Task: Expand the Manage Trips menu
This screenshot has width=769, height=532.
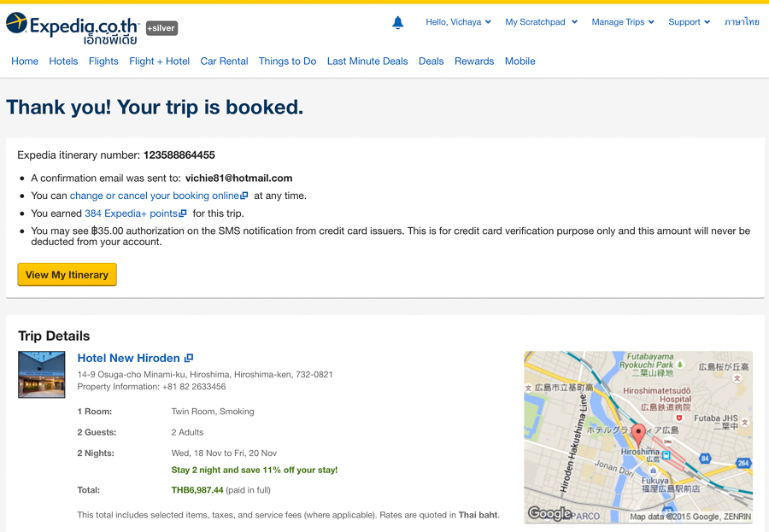Action: pyautogui.click(x=623, y=22)
